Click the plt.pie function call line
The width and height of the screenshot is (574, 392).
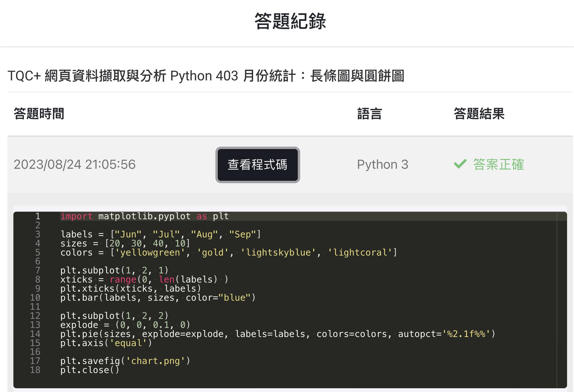click(x=277, y=334)
